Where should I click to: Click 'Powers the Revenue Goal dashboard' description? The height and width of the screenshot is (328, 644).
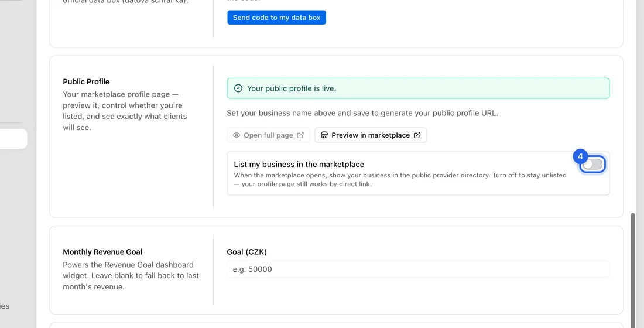click(131, 276)
